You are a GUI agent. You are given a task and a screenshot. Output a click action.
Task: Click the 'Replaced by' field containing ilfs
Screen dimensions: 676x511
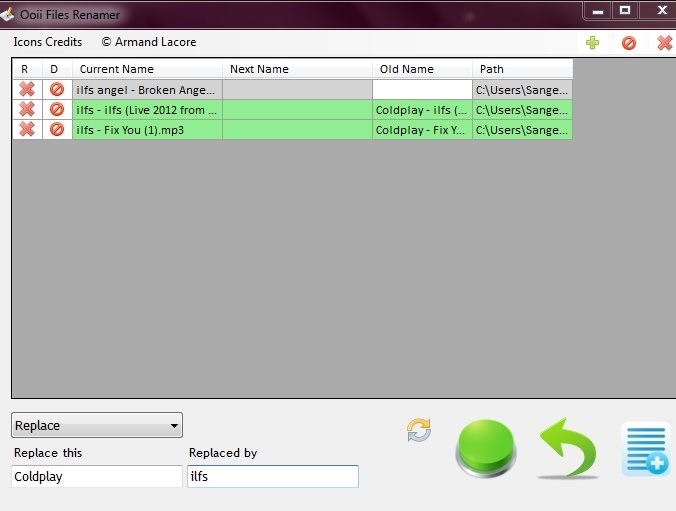[273, 476]
